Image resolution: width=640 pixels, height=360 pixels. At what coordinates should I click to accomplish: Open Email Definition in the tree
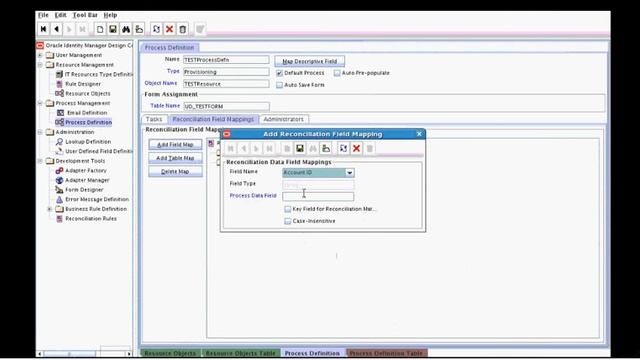(87, 113)
